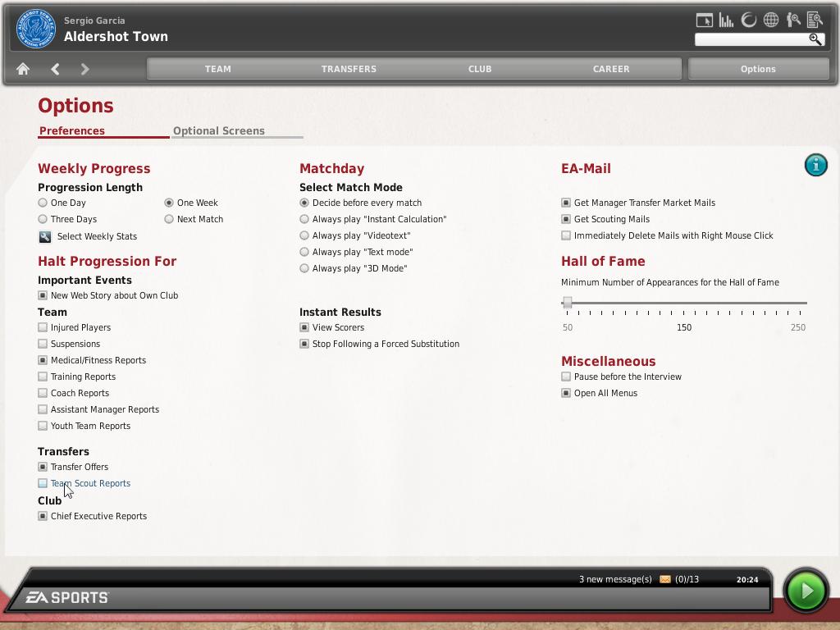Viewport: 840px width, 630px height.
Task: Click the Options button
Action: pos(758,69)
